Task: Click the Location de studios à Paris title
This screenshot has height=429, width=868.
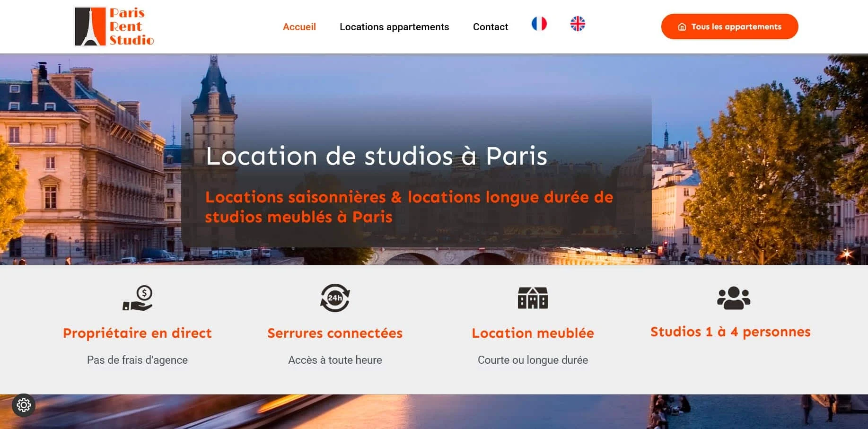Action: click(377, 156)
